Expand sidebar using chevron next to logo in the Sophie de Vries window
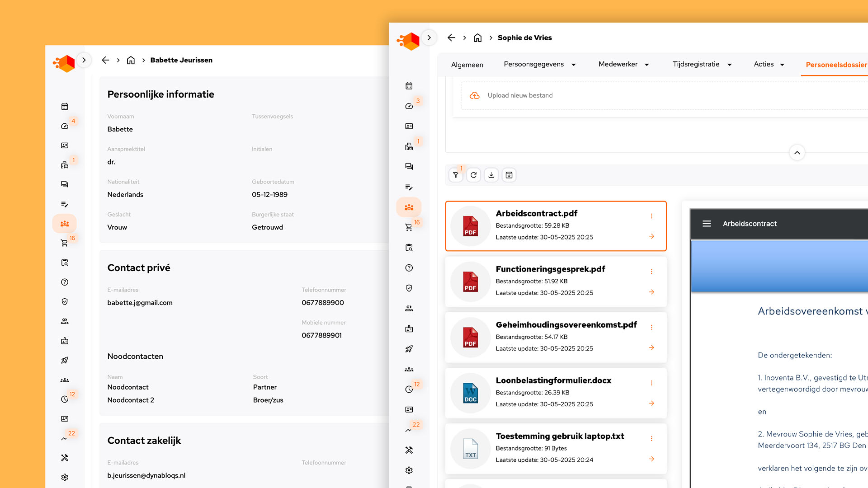 [x=429, y=38]
